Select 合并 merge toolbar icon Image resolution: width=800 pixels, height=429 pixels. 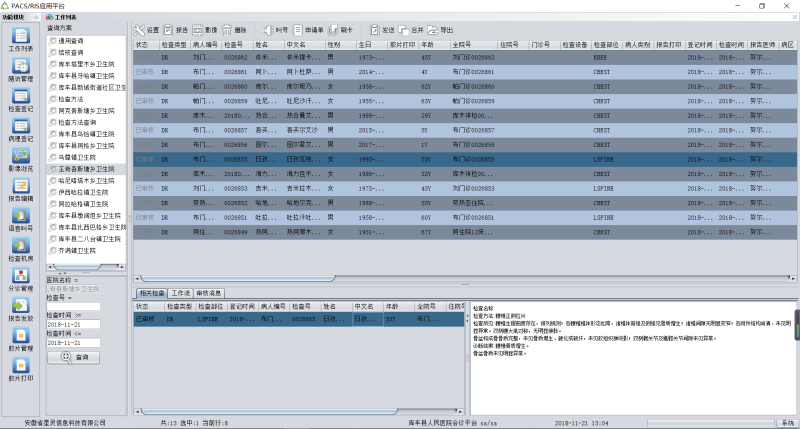(x=403, y=30)
